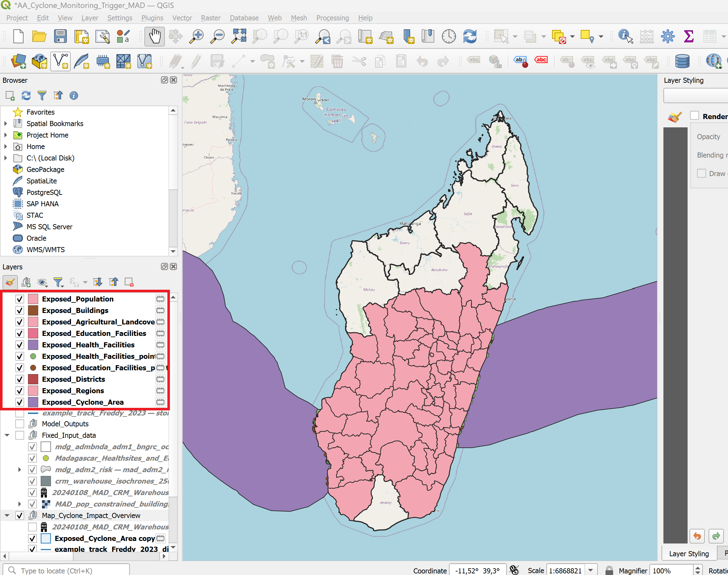728x575 pixels.
Task: Expand the C:\ (Local Disk) item
Action: tap(5, 158)
